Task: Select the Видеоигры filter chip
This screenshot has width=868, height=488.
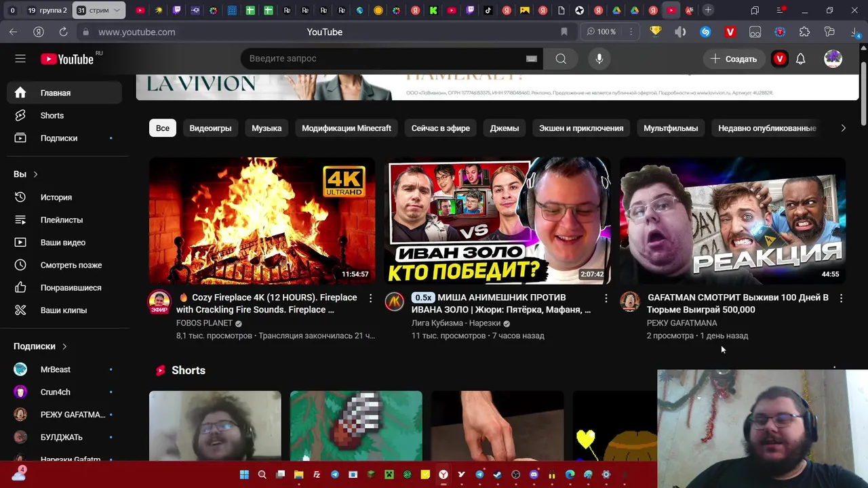Action: click(210, 128)
